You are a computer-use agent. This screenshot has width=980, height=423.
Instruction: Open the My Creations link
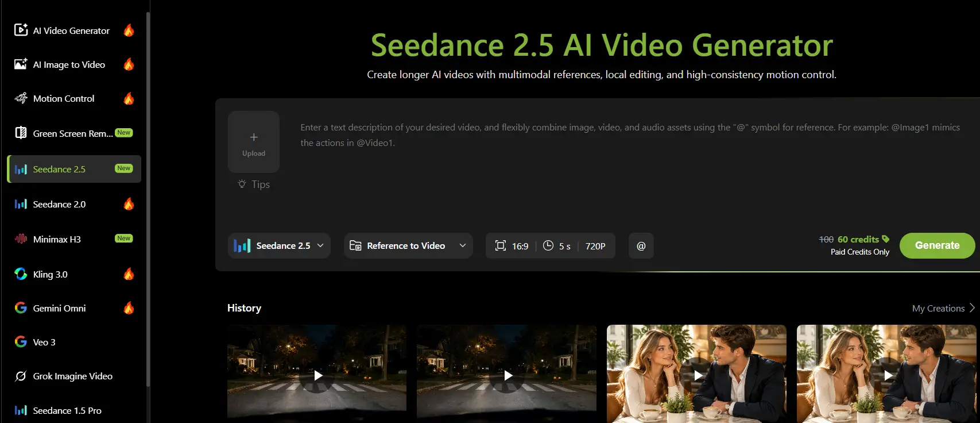[x=938, y=309]
